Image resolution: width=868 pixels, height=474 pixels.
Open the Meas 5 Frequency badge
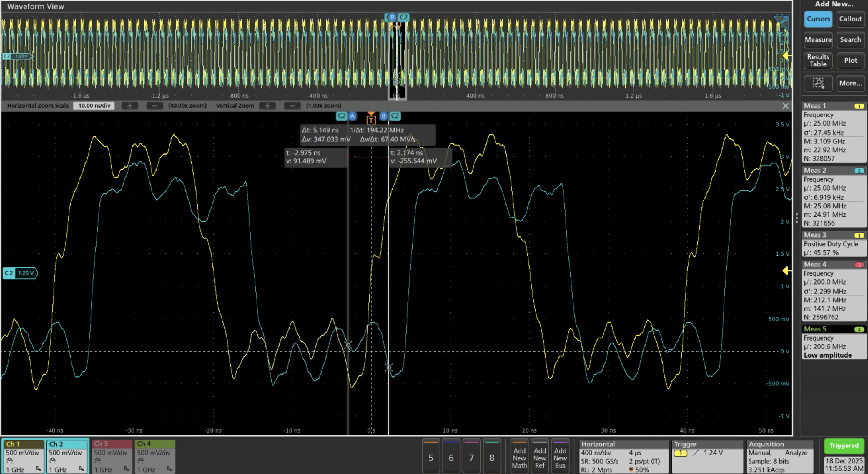coord(834,342)
